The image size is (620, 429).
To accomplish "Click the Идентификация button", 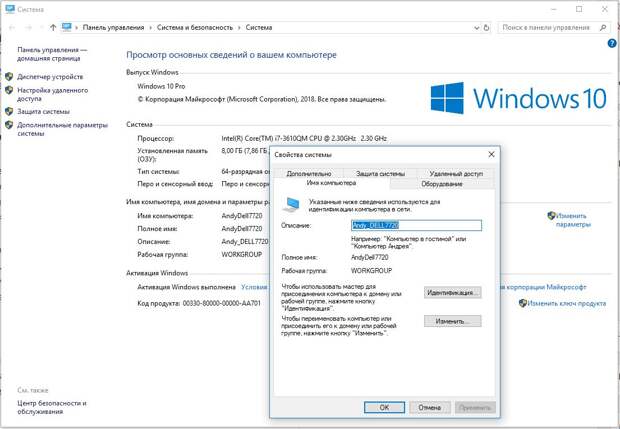I will (453, 293).
